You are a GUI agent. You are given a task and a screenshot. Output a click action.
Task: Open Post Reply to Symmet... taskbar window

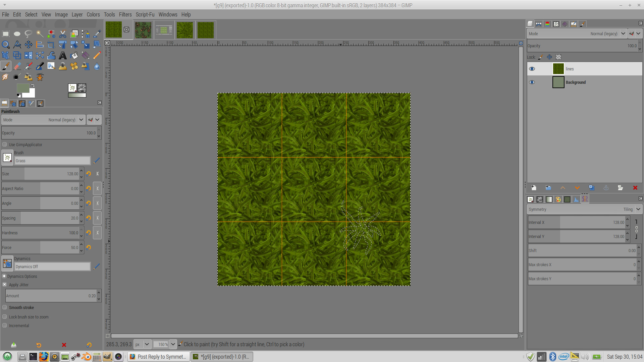click(158, 357)
